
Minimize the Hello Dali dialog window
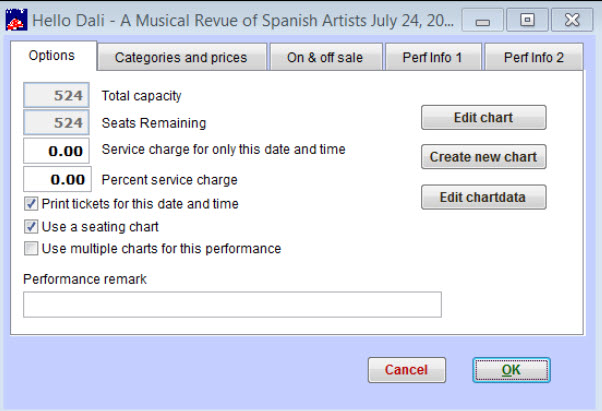click(483, 20)
